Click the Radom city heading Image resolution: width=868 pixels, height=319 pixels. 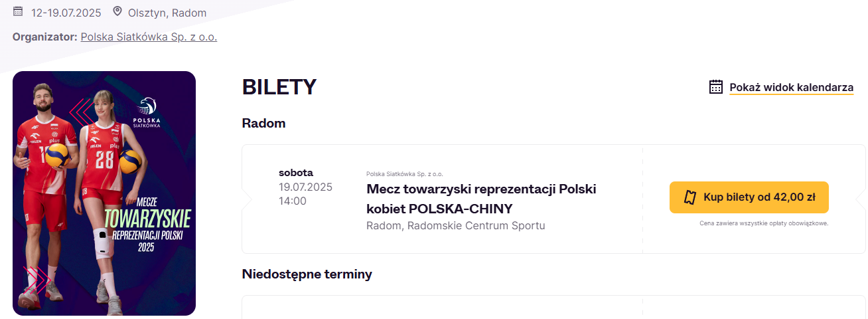(x=263, y=123)
